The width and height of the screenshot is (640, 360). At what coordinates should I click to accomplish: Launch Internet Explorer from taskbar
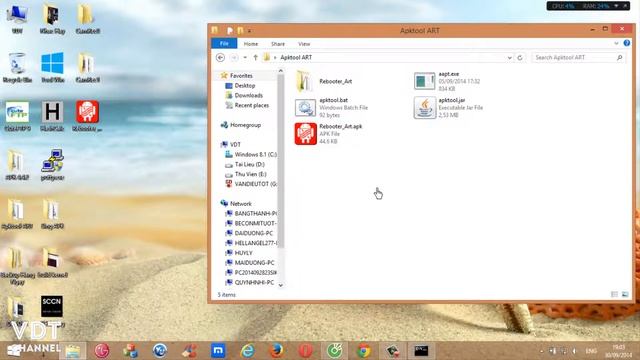pyautogui.click(x=247, y=351)
